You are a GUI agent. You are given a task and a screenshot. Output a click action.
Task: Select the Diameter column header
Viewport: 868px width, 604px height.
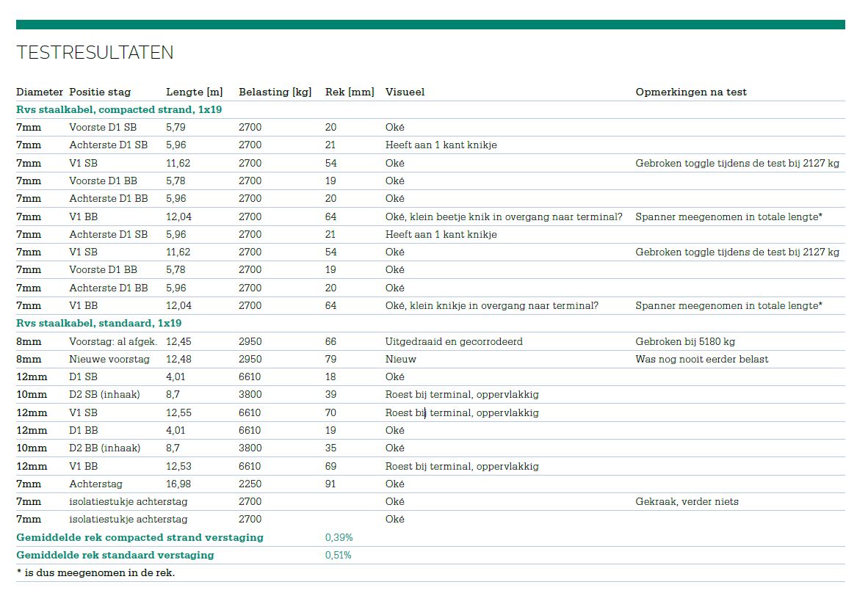point(40,92)
